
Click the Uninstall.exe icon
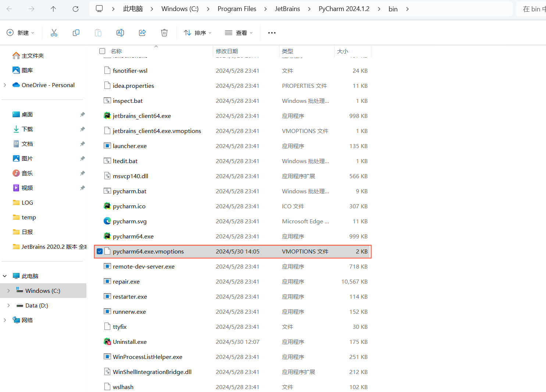coord(107,342)
